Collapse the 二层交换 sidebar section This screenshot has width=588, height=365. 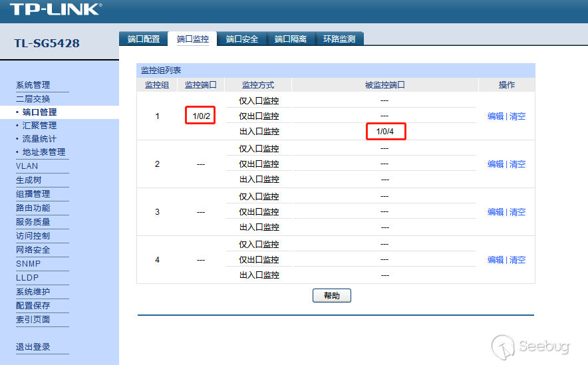(x=33, y=99)
